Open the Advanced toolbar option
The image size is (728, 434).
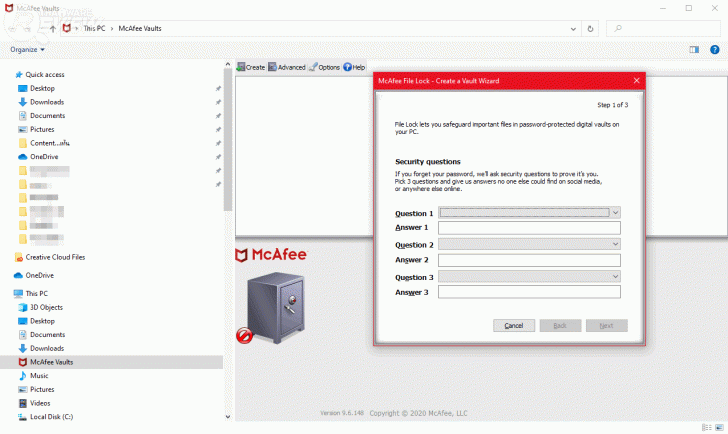click(x=287, y=67)
